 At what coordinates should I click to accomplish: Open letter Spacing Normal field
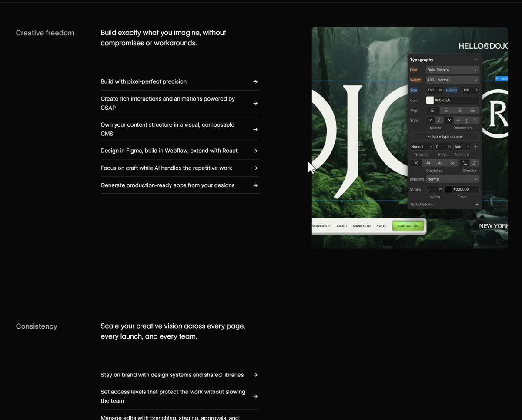(422, 147)
